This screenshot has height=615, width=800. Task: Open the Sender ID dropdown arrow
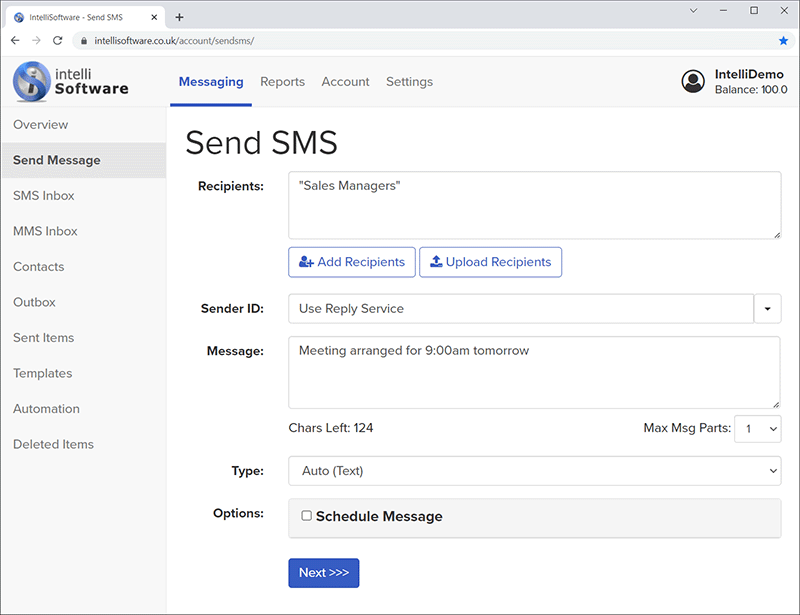[x=768, y=309]
